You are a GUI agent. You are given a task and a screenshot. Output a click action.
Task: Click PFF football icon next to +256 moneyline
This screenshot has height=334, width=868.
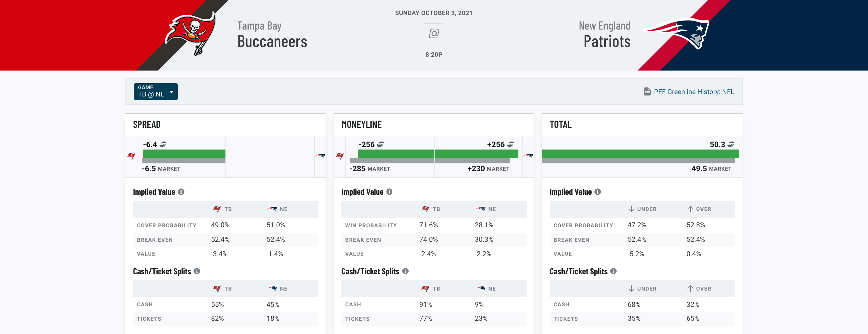point(511,144)
